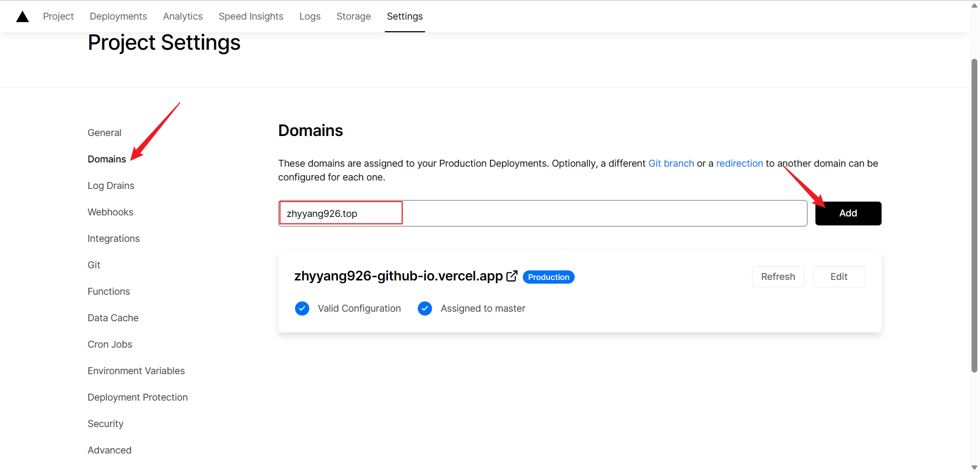This screenshot has width=980, height=472.
Task: Open Webhooks settings section
Action: (111, 212)
